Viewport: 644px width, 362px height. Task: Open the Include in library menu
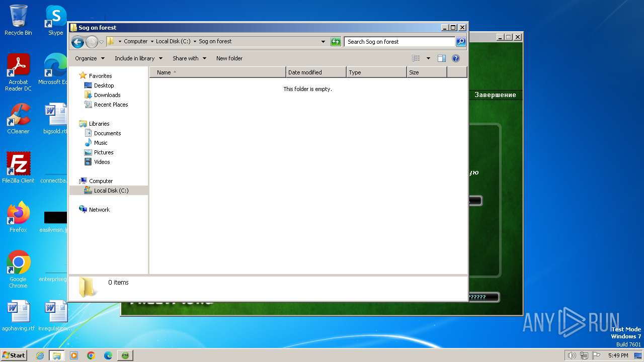138,58
